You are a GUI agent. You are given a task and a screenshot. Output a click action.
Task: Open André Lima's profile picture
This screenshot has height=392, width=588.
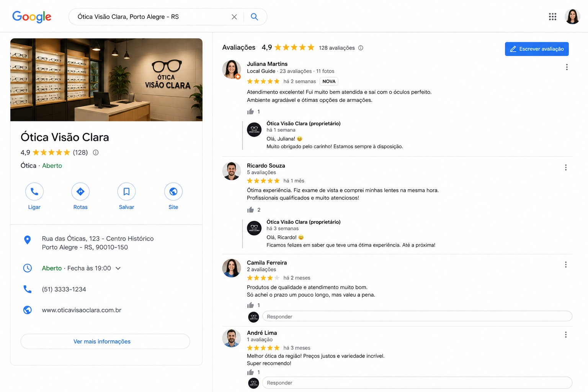232,338
